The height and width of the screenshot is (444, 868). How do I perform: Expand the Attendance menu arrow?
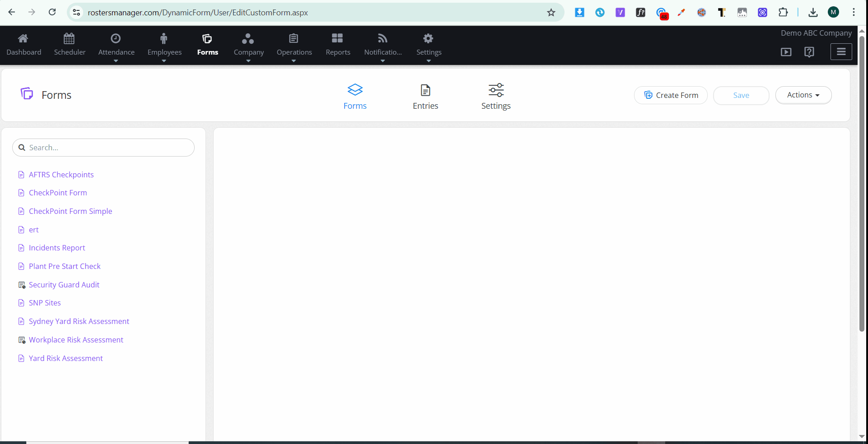pos(116,61)
